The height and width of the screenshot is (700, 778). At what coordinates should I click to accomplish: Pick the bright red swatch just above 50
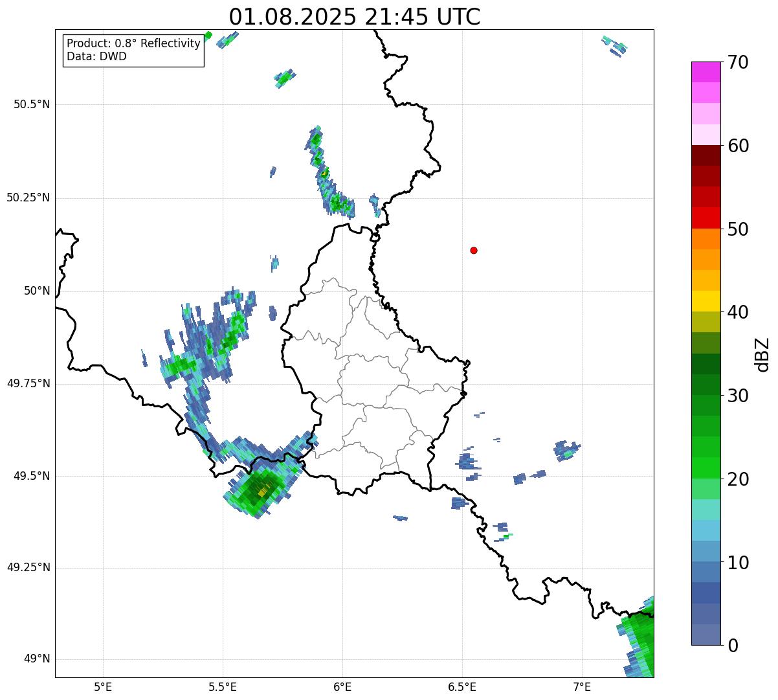click(706, 218)
